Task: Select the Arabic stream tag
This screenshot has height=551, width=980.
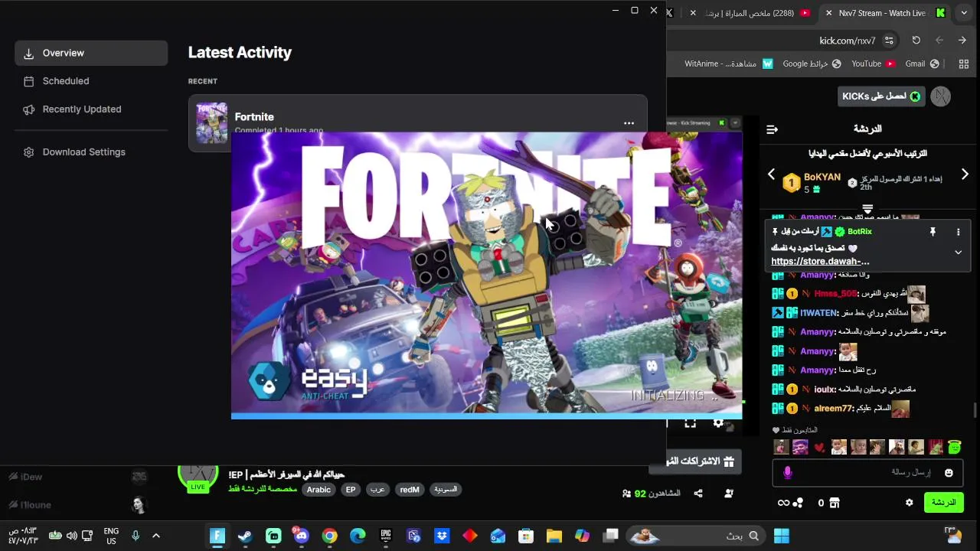Action: (318, 490)
